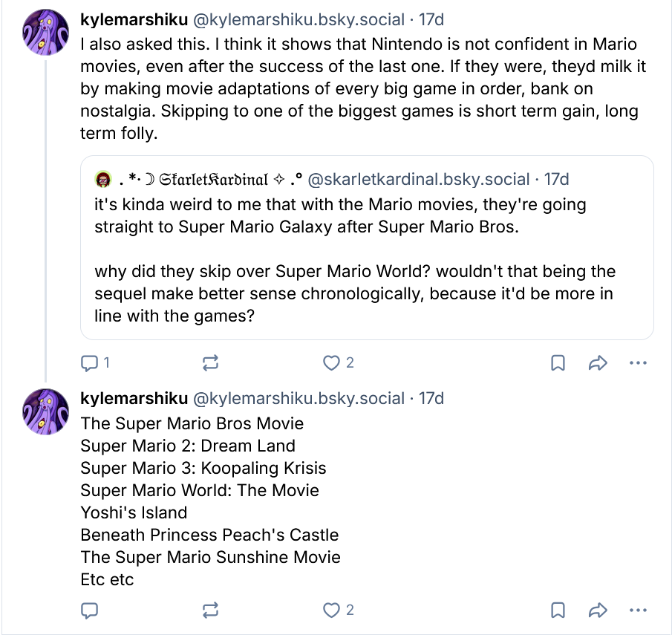Open the 17d timestamp on the second post
The height and width of the screenshot is (635, 672).
click(431, 399)
